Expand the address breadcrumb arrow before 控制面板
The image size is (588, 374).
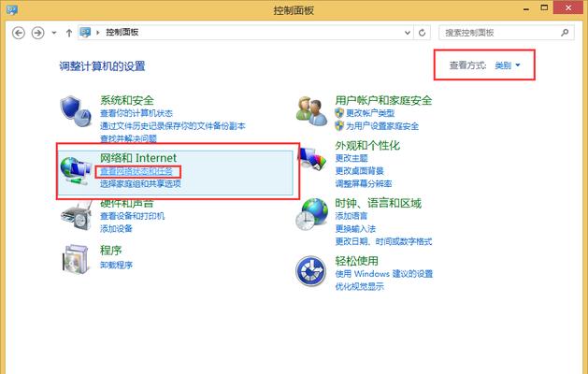click(98, 33)
